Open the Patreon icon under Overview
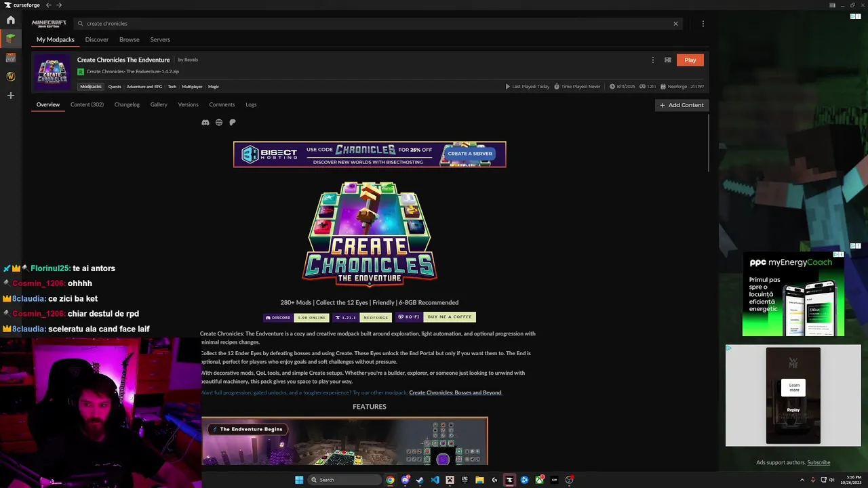The width and height of the screenshot is (868, 488). (x=233, y=123)
